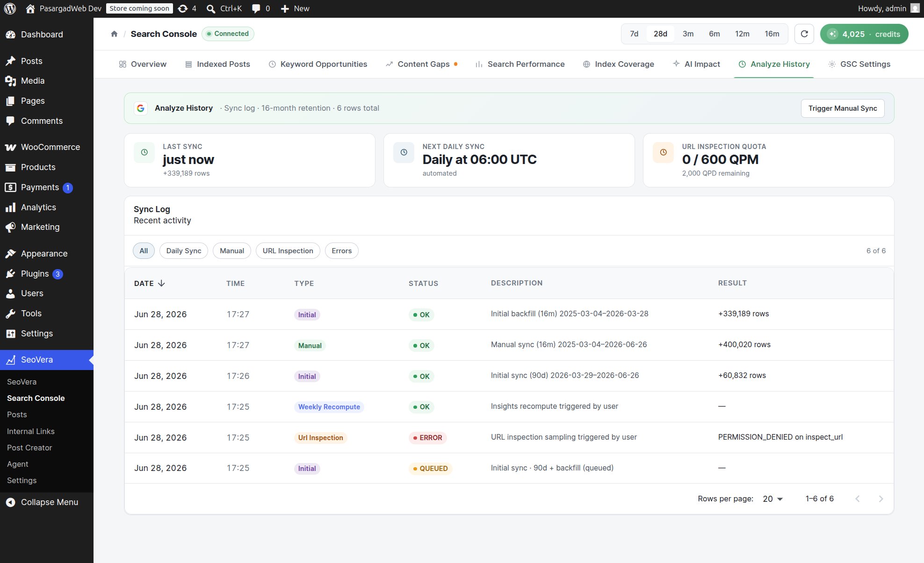Click the Products icon in sidebar

[x=10, y=167]
